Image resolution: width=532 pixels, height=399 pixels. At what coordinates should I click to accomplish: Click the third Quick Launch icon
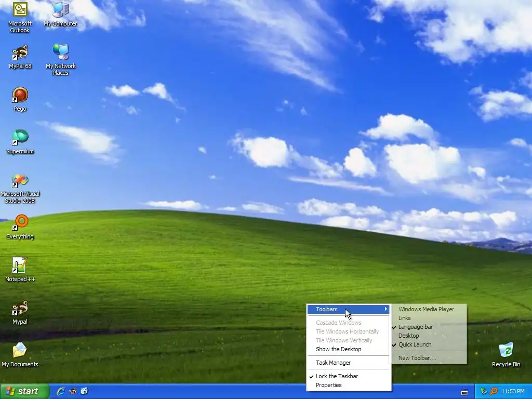[x=85, y=391]
